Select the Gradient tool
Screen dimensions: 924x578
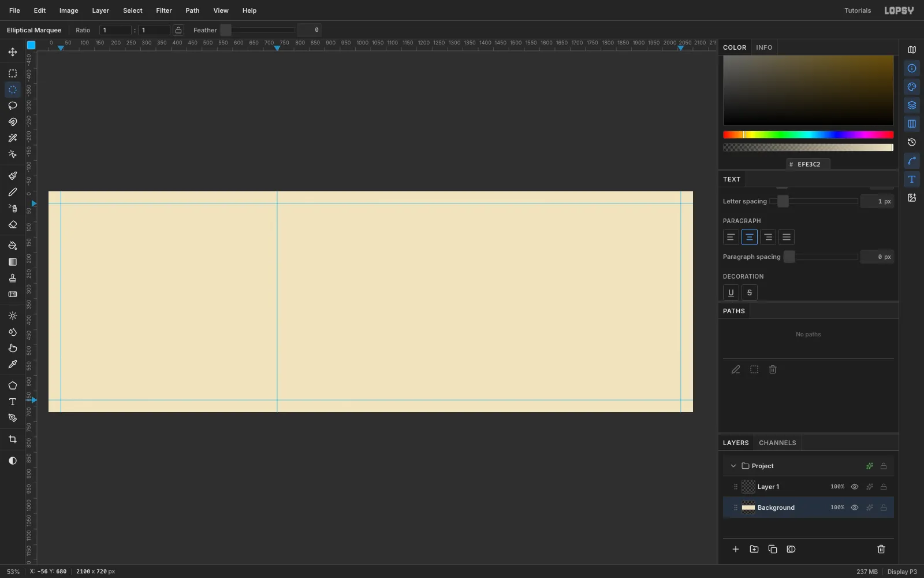[x=12, y=262]
